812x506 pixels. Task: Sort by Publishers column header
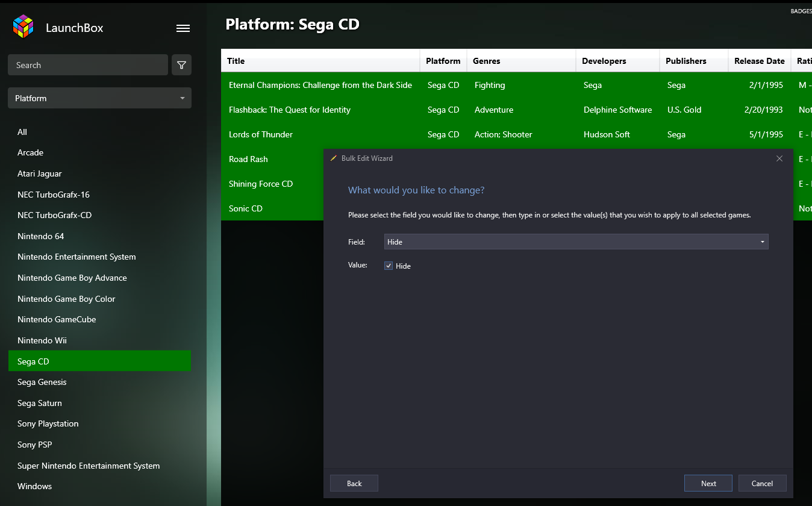click(x=694, y=61)
